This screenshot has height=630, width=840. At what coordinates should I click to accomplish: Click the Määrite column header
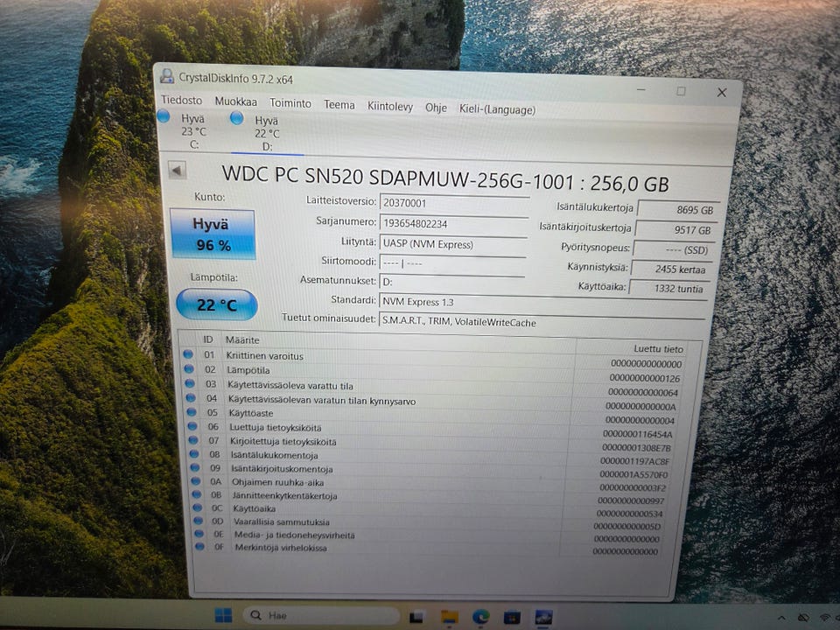click(x=241, y=339)
